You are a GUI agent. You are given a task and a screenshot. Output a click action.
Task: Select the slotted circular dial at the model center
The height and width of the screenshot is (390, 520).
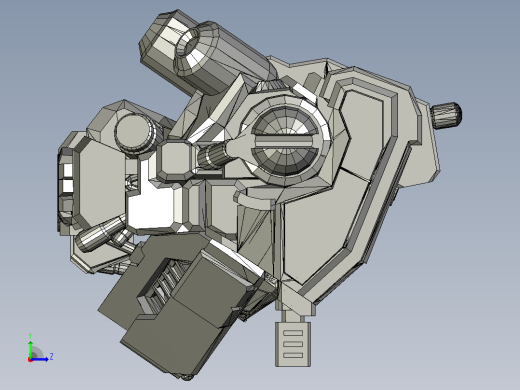coord(284,141)
